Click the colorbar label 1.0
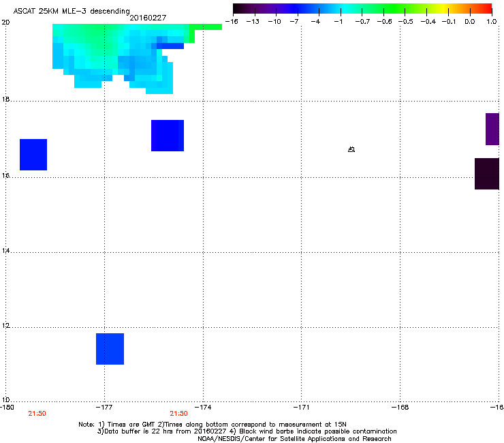Screen dimensions: 504x443 coord(492,22)
